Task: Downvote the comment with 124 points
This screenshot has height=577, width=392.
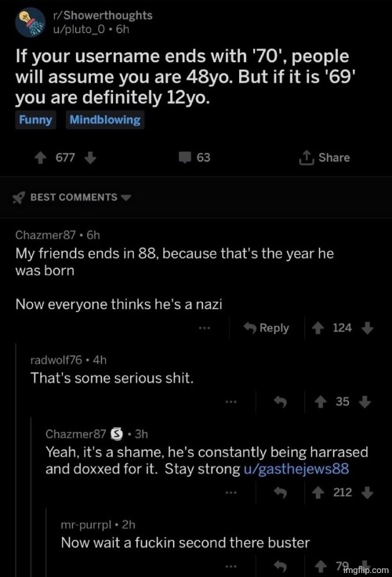Action: (368, 328)
